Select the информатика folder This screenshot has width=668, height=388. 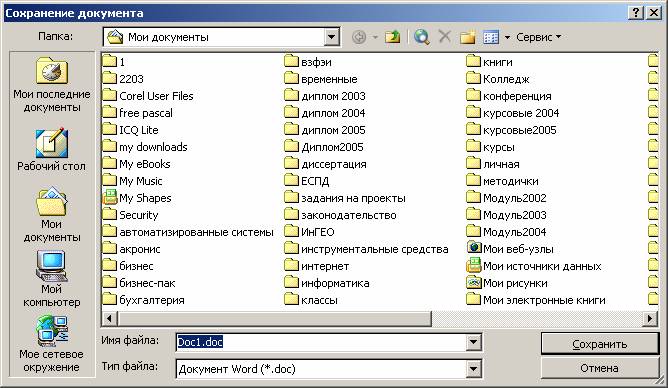click(x=328, y=283)
